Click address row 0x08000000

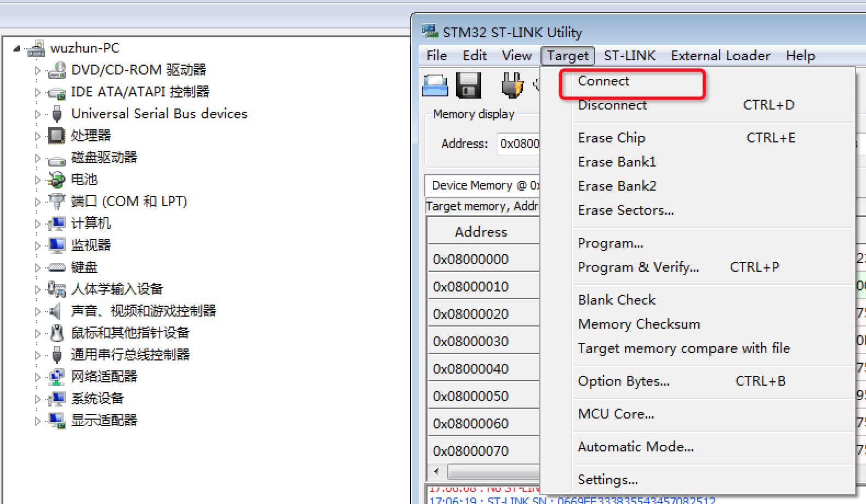tap(483, 259)
